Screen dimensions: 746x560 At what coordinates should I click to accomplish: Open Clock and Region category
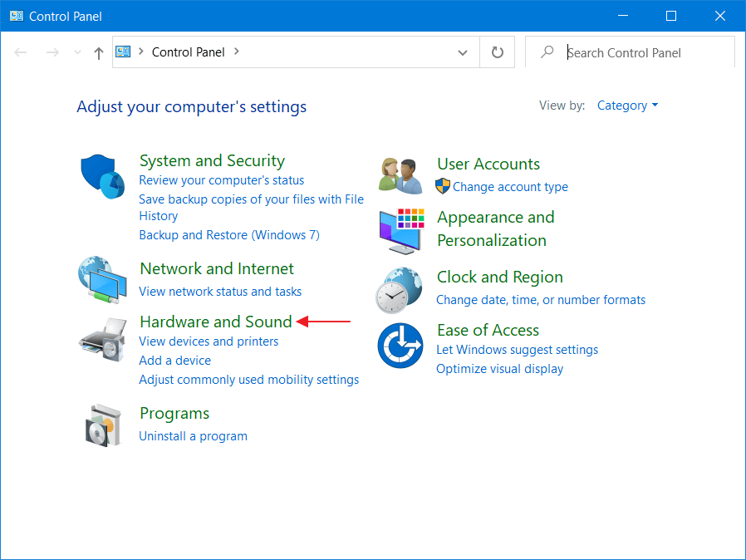click(x=499, y=277)
